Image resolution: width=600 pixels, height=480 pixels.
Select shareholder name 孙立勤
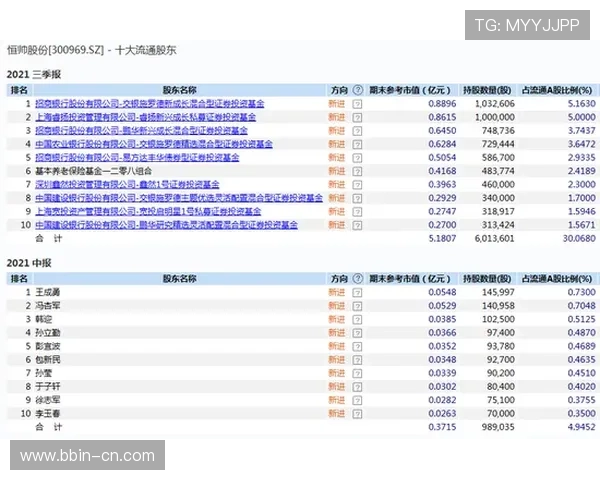[x=48, y=333]
